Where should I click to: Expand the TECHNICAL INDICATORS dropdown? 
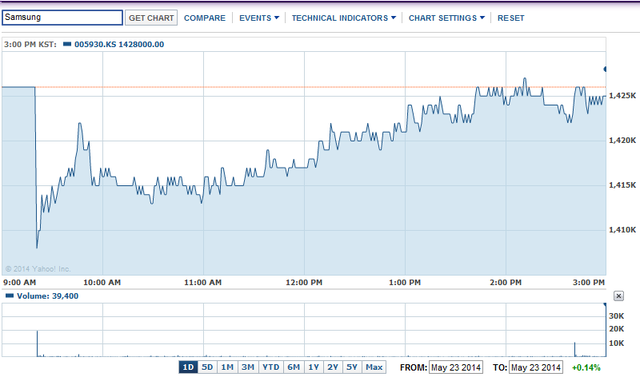pyautogui.click(x=344, y=18)
